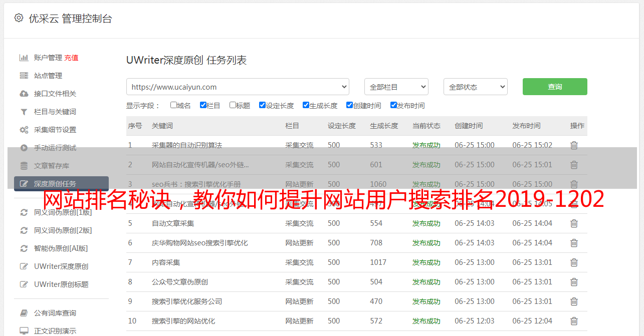Click the keyword 公众号文章伪原创

(x=180, y=282)
